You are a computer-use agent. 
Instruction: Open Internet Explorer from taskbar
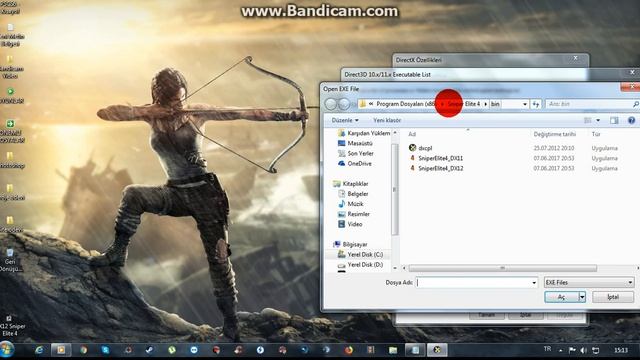tap(39, 350)
